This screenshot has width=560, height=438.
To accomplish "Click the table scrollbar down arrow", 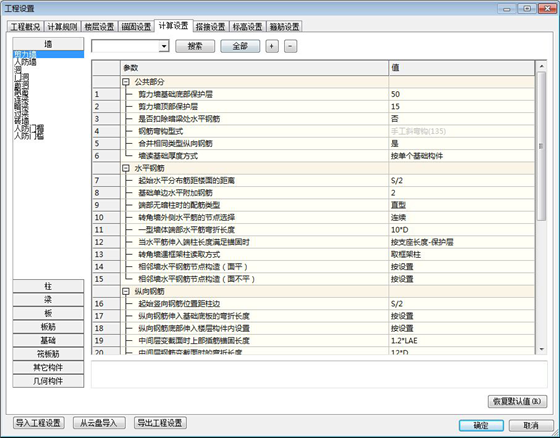I will coord(542,349).
